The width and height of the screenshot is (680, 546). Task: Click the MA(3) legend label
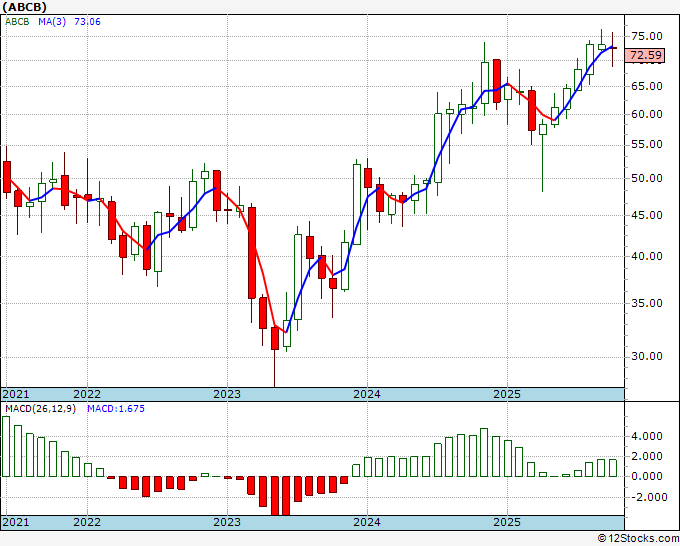click(52, 22)
